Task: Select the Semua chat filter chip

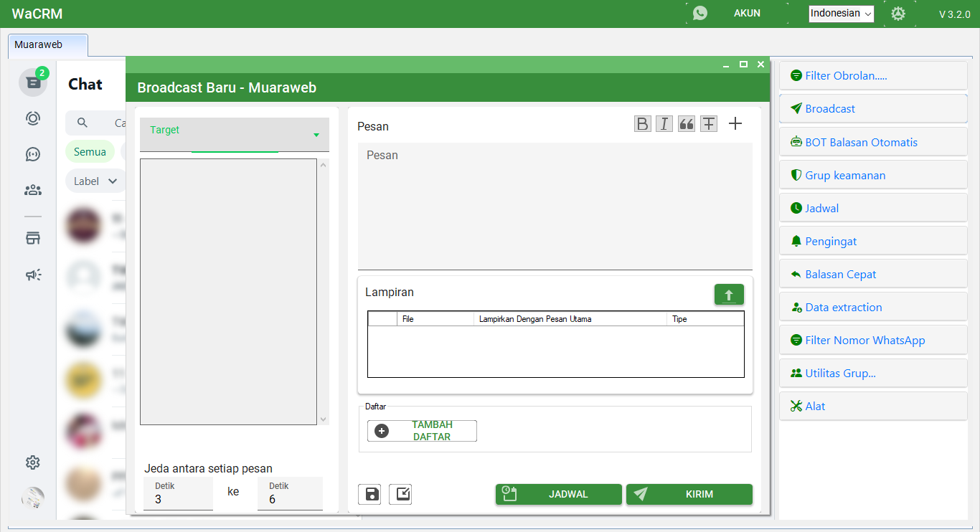Action: tap(90, 152)
